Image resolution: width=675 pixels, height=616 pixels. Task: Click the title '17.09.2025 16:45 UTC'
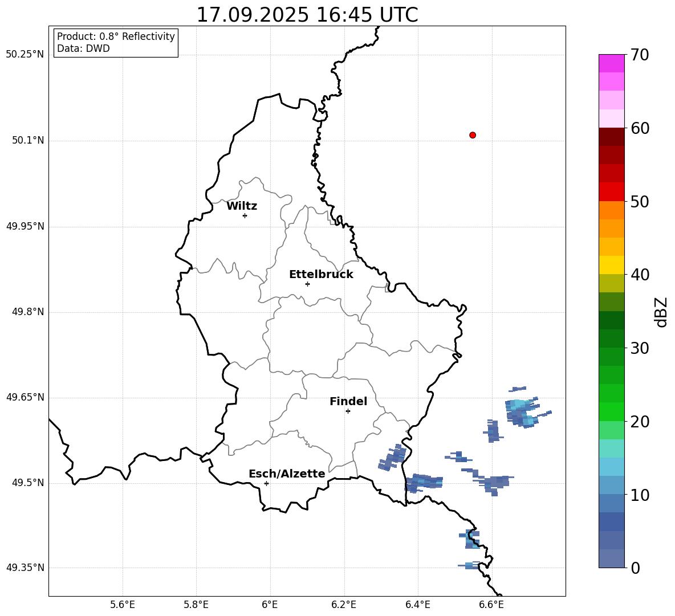307,14
